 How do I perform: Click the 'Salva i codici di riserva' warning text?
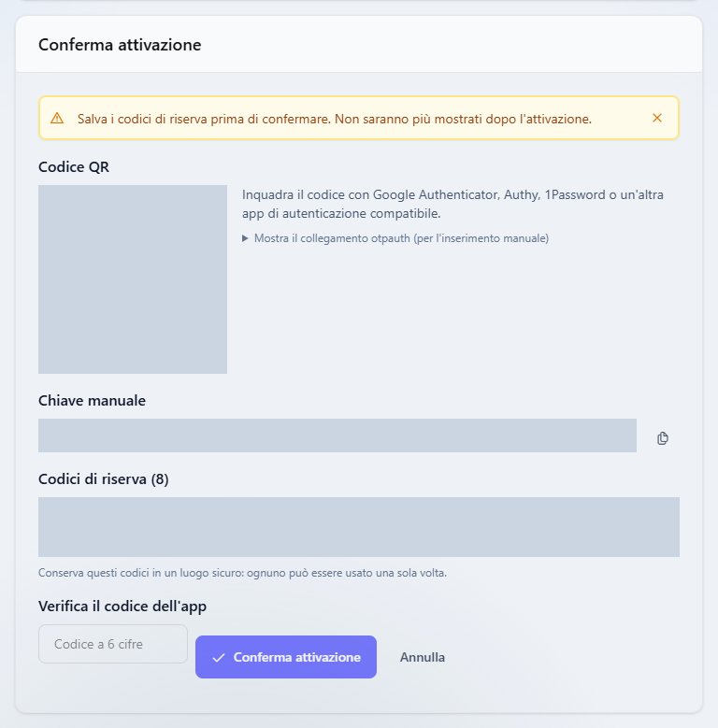335,120
